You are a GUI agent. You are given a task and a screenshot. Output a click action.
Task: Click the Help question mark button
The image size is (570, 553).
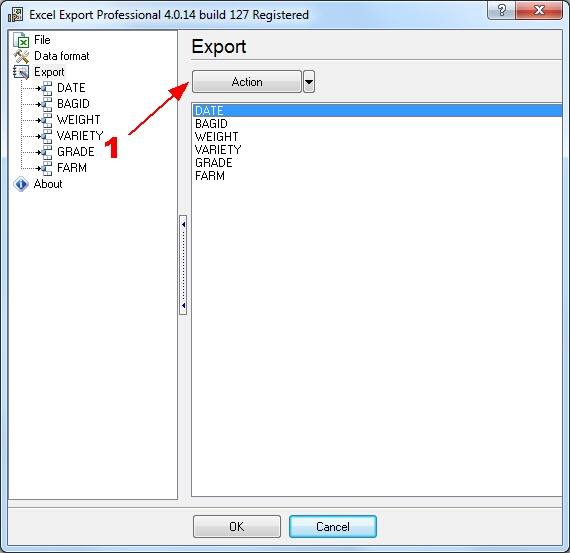coord(501,10)
